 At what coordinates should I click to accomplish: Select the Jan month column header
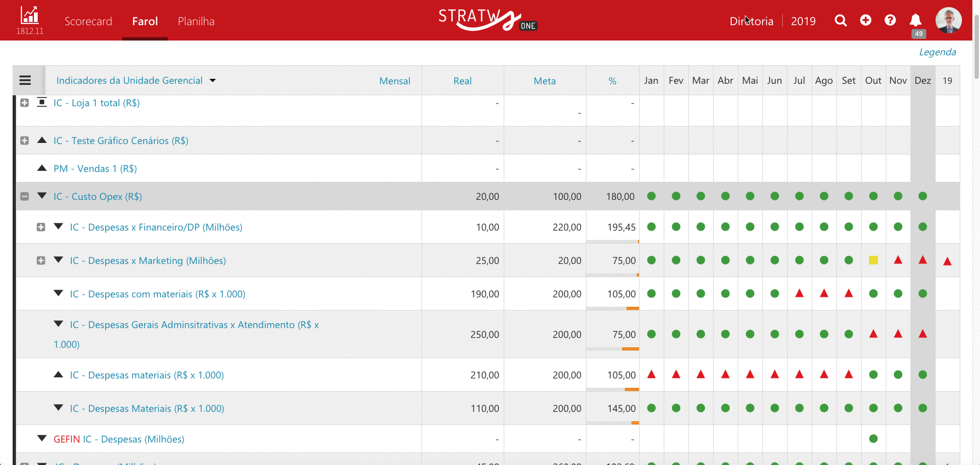(651, 81)
